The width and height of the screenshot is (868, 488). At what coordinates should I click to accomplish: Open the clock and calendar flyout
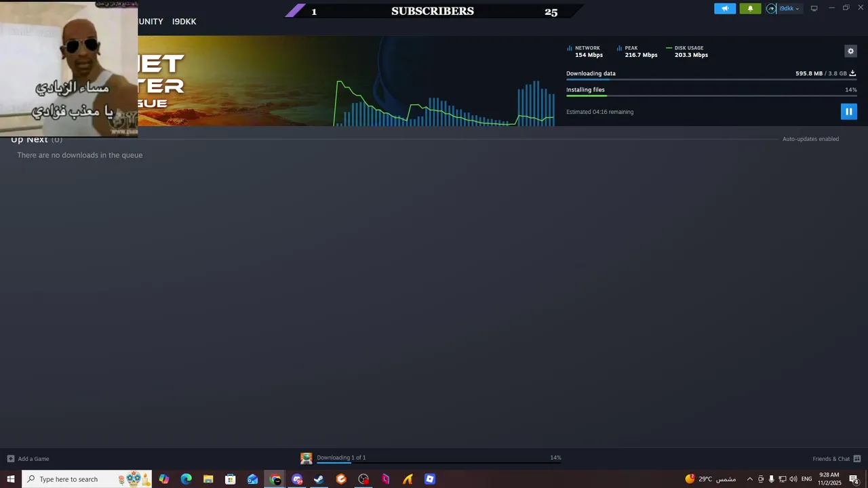pos(829,479)
